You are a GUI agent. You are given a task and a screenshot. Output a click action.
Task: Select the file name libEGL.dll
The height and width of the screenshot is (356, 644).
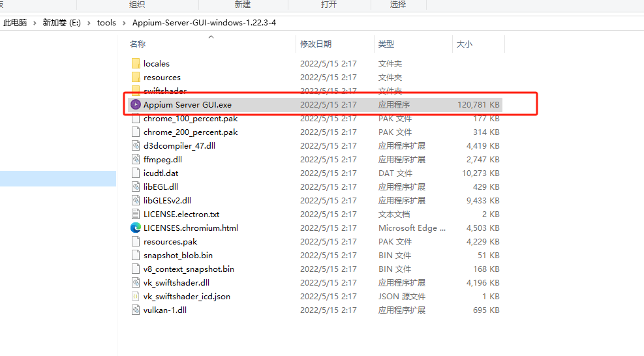[161, 187]
